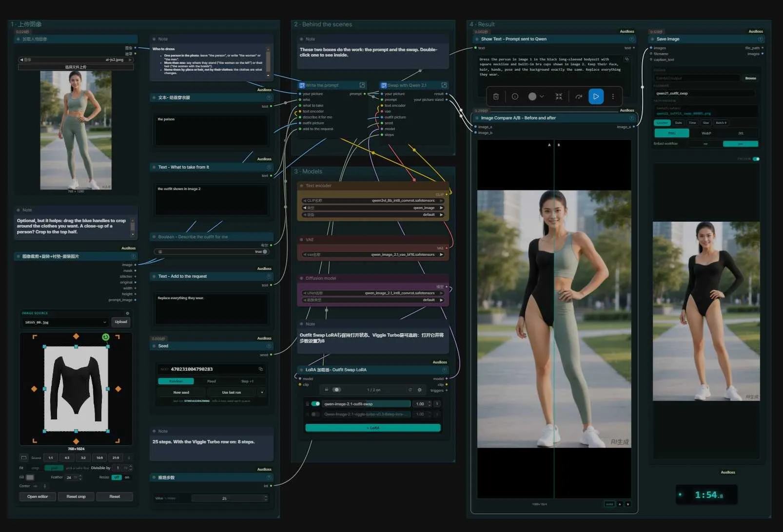
Task: Click the Save Image node help icon
Action: (x=760, y=39)
